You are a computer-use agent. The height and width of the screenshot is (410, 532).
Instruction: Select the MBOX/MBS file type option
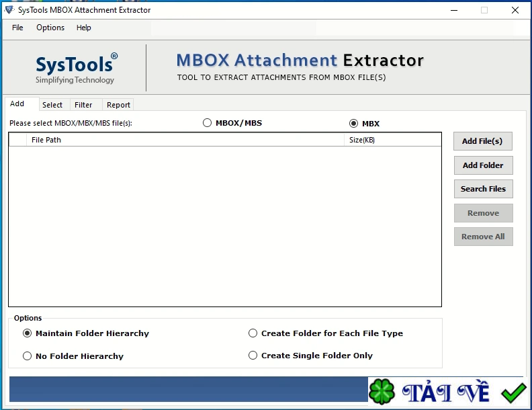208,123
